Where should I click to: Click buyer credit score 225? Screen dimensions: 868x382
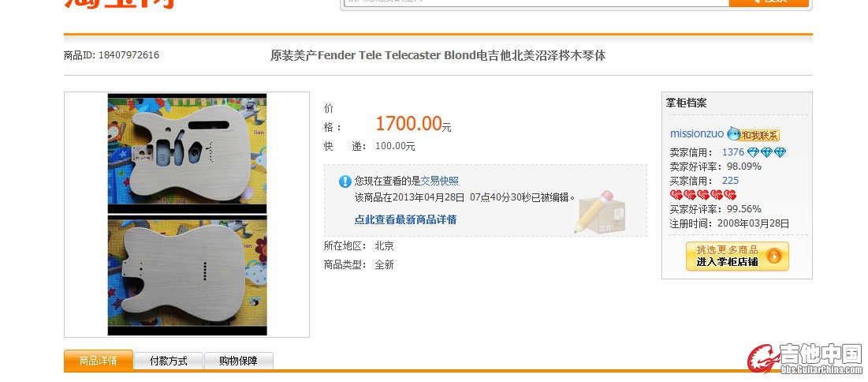tap(730, 181)
